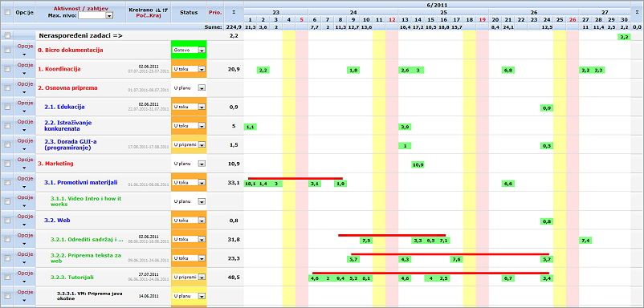This screenshot has width=644, height=308.
Task: Click the 6,8 cell in the Koordinacija row
Action: [x=508, y=71]
